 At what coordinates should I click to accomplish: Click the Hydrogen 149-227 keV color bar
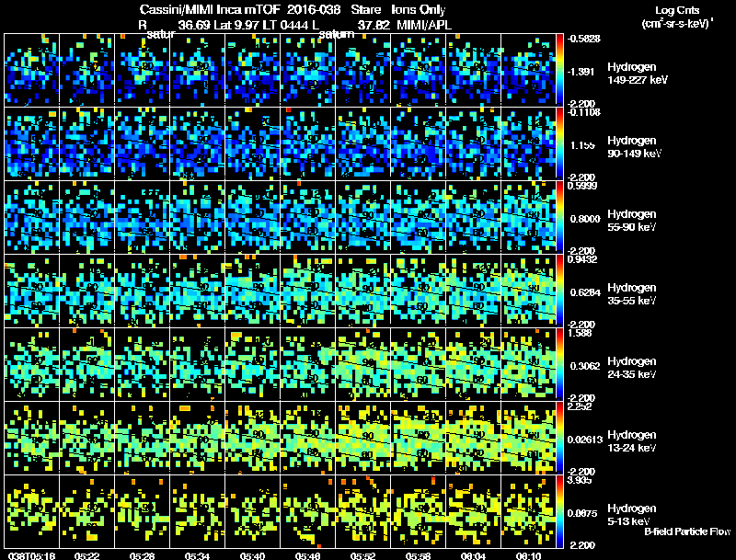[559, 69]
